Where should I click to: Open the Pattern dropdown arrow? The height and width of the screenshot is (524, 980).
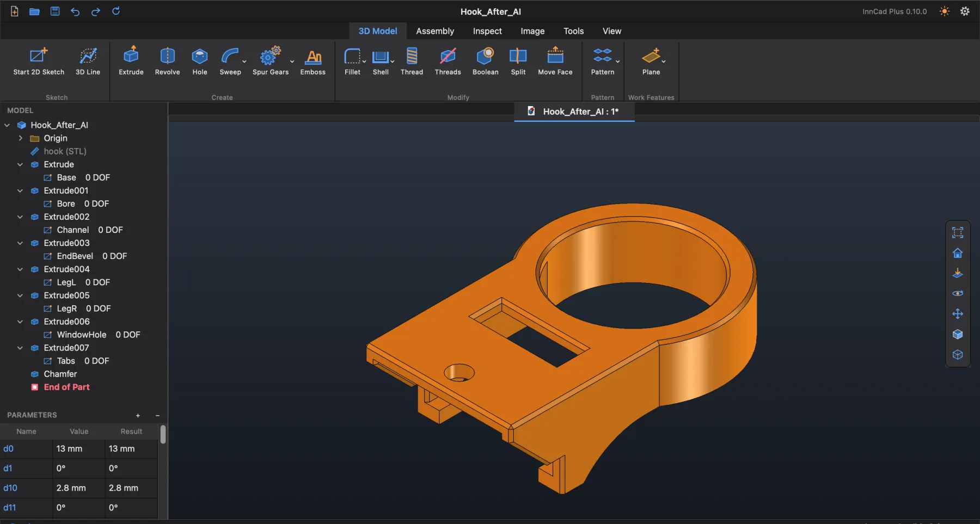pyautogui.click(x=618, y=61)
